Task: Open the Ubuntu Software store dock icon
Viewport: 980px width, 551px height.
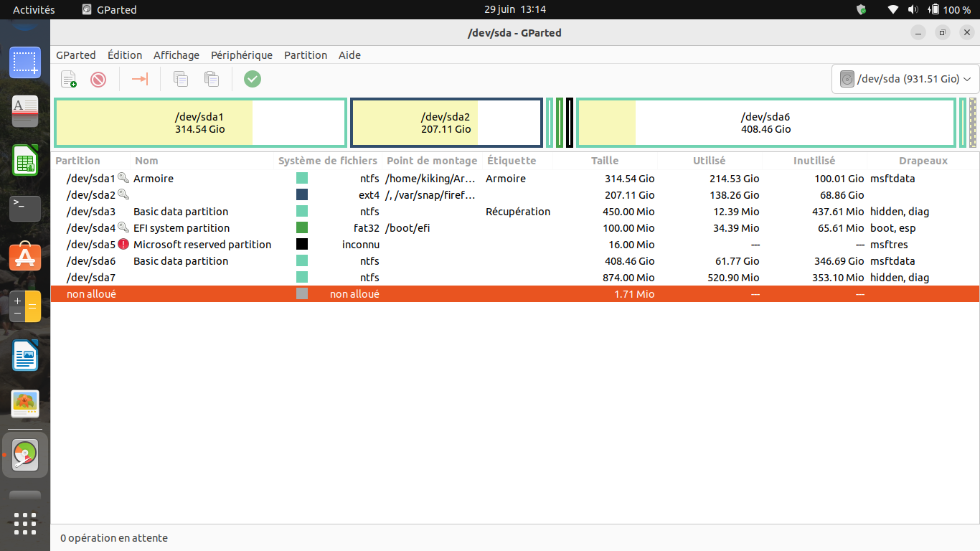Action: point(25,257)
